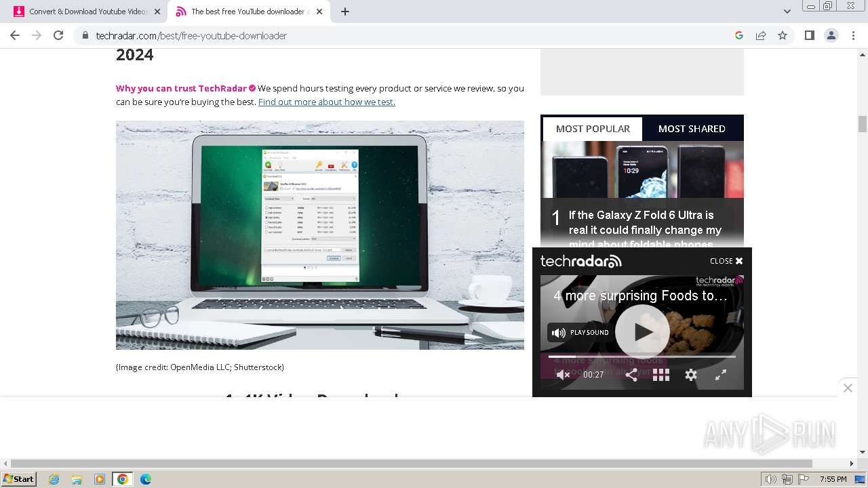Image resolution: width=868 pixels, height=488 pixels.
Task: Share this page from the address bar
Action: click(761, 35)
